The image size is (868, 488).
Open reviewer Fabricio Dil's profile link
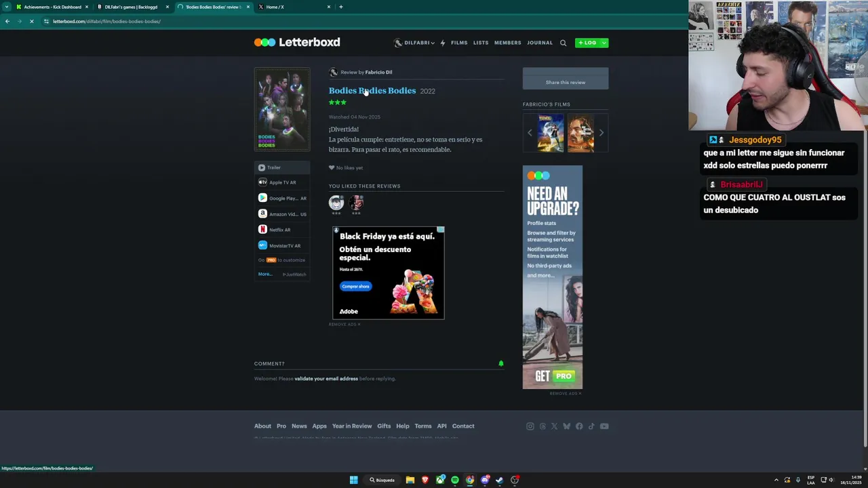point(378,72)
